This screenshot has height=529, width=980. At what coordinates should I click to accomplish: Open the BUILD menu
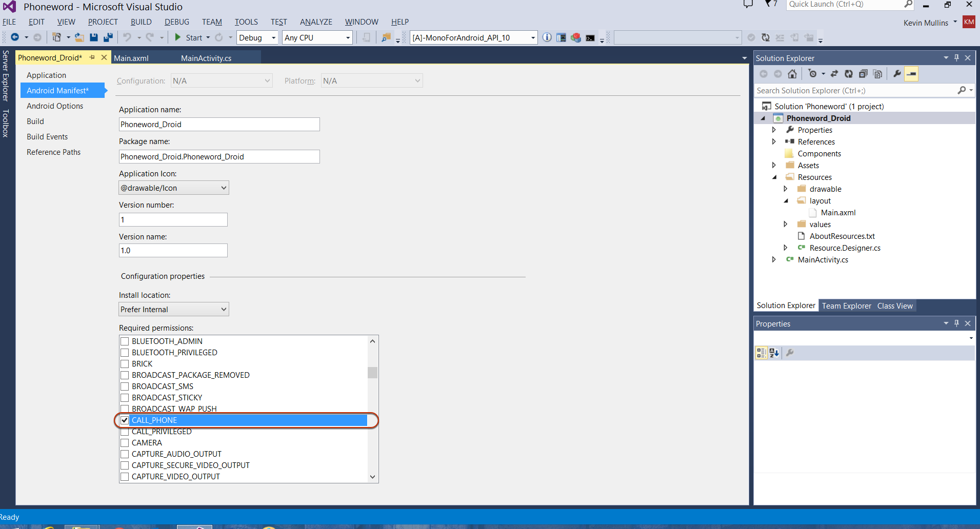pos(141,22)
